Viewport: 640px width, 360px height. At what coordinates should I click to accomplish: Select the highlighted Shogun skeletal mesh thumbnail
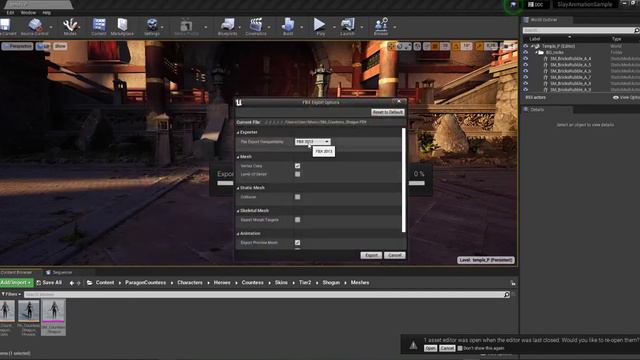tap(53, 317)
